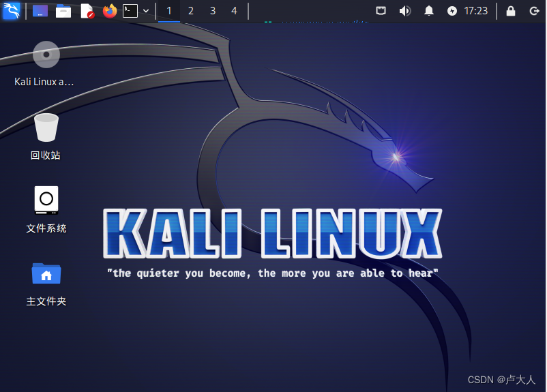Image resolution: width=547 pixels, height=392 pixels.
Task: Click the log out icon
Action: coord(534,11)
